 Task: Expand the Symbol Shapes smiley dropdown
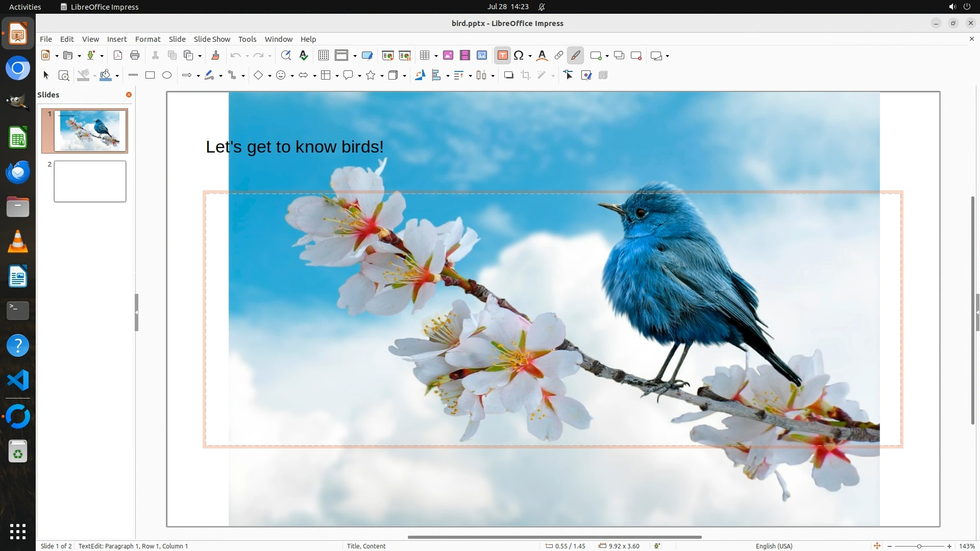pyautogui.click(x=292, y=76)
